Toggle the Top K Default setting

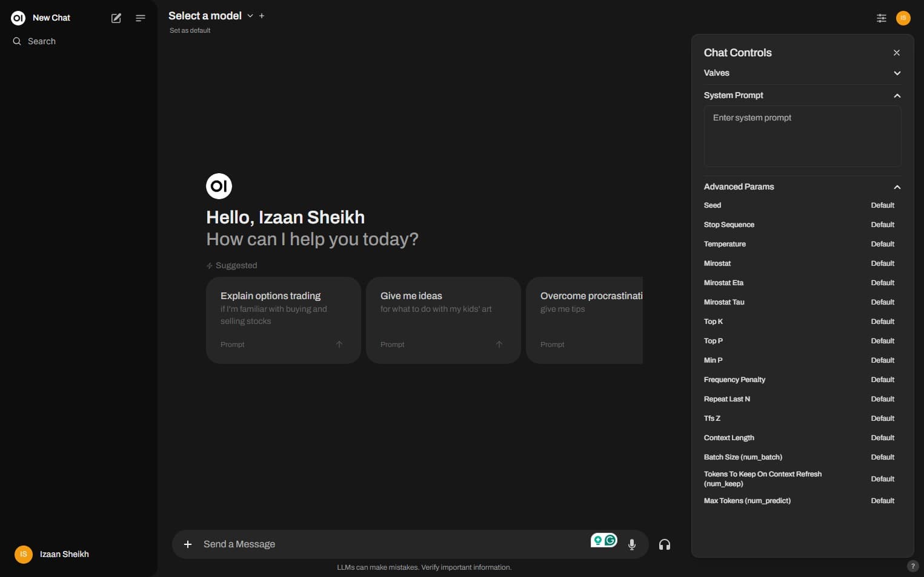pyautogui.click(x=883, y=321)
